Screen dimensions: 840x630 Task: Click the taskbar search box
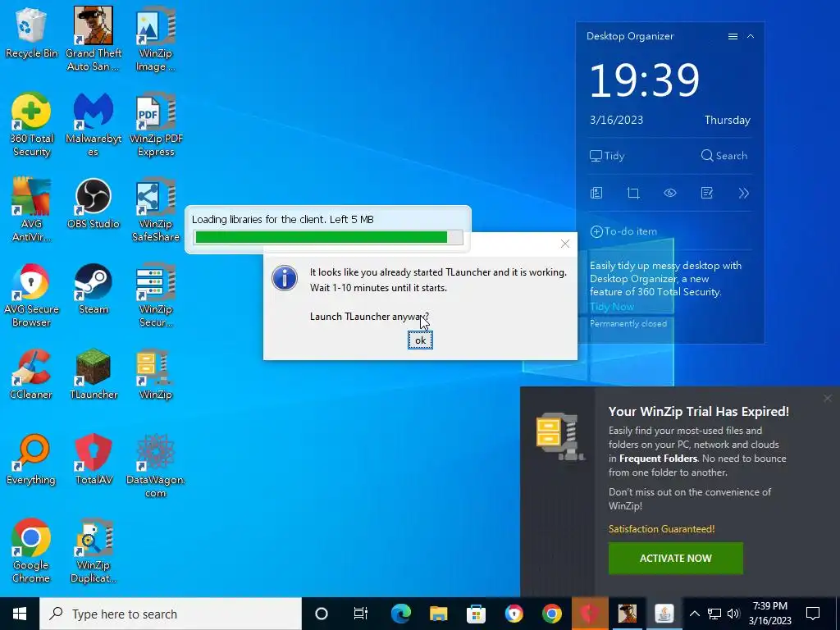(x=171, y=614)
